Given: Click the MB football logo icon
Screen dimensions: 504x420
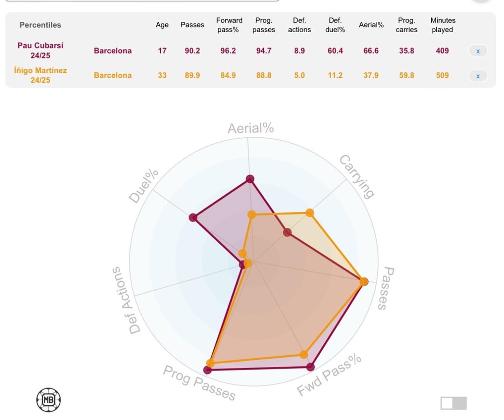Looking at the screenshot, I should click(49, 400).
